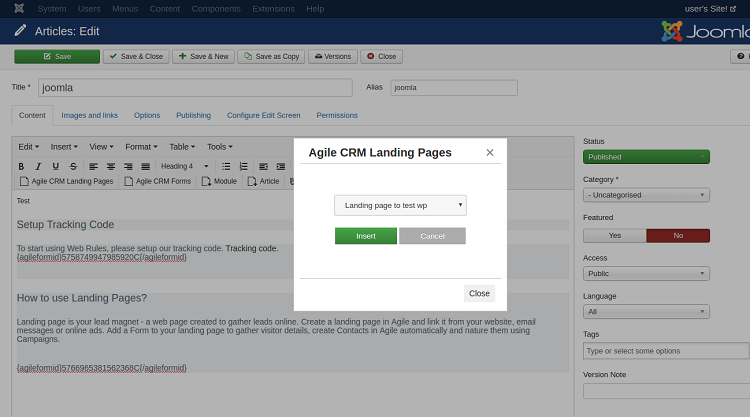
Task: Open the Extensions menu
Action: click(273, 9)
